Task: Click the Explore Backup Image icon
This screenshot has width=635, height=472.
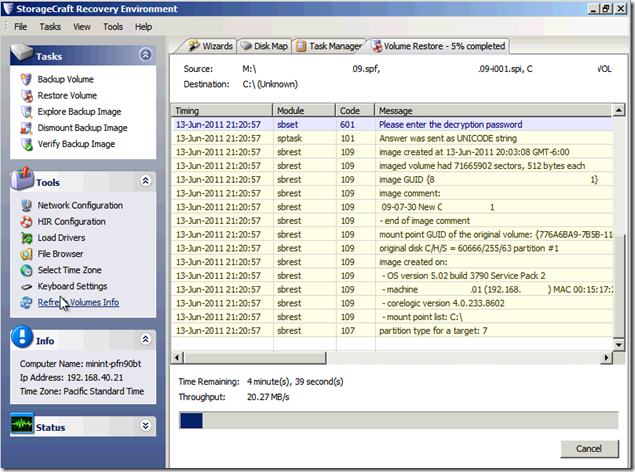Action: 26,112
